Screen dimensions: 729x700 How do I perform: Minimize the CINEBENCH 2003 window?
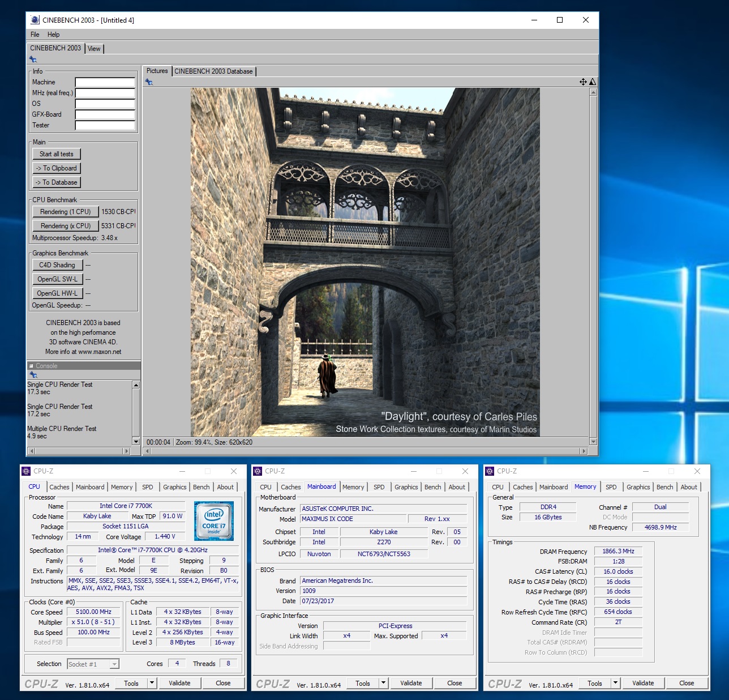click(534, 20)
